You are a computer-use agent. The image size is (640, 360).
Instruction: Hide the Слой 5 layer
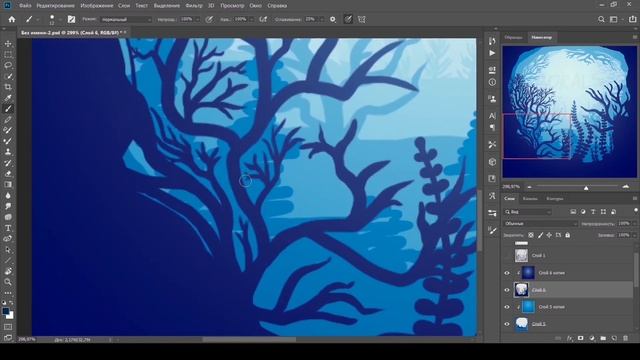click(507, 324)
